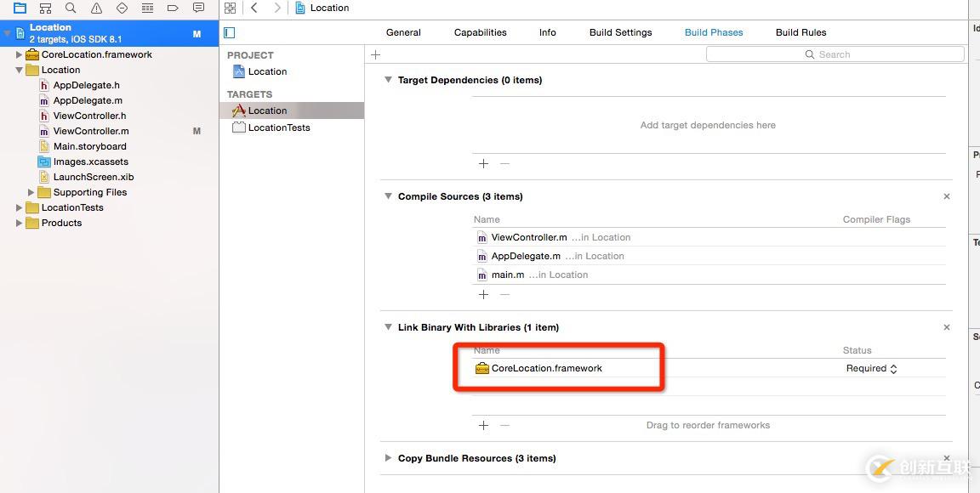The width and height of the screenshot is (980, 493).
Task: Remove the Compile Sources build phase
Action: coord(947,196)
